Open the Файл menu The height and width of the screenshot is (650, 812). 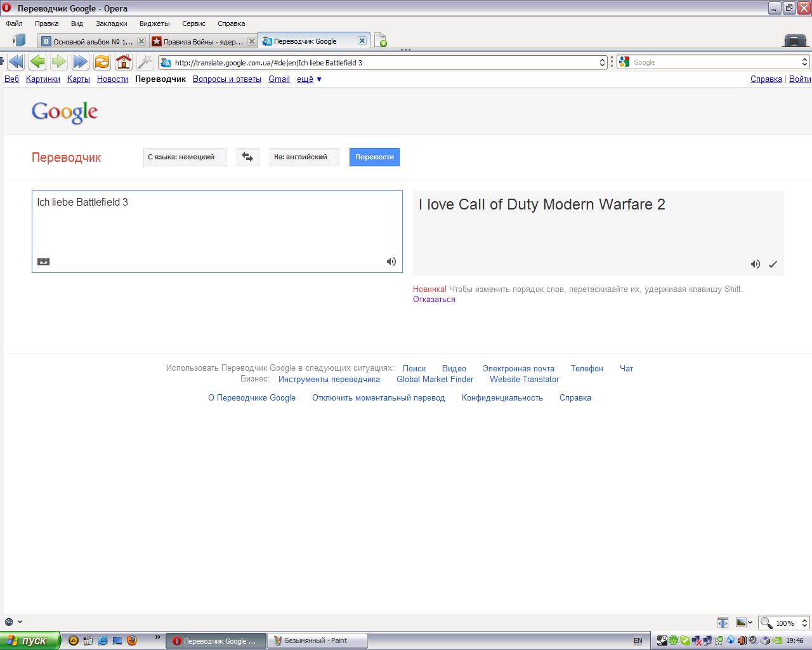pyautogui.click(x=14, y=23)
